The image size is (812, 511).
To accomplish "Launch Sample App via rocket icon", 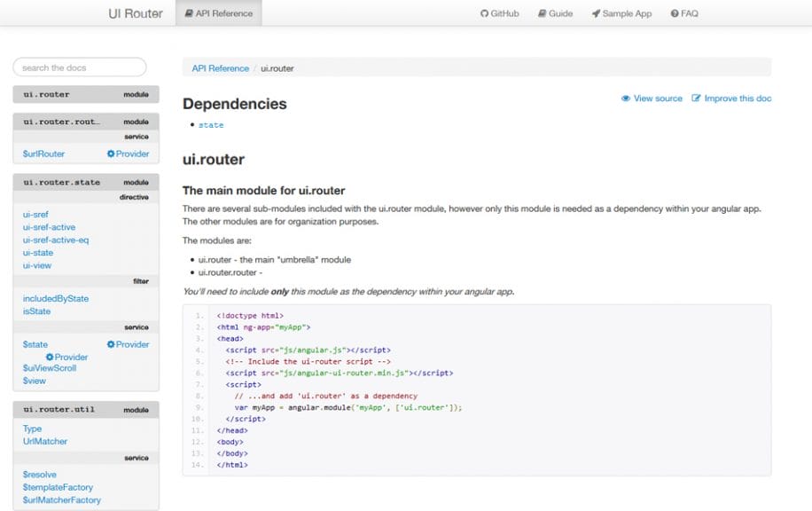I will (x=597, y=14).
